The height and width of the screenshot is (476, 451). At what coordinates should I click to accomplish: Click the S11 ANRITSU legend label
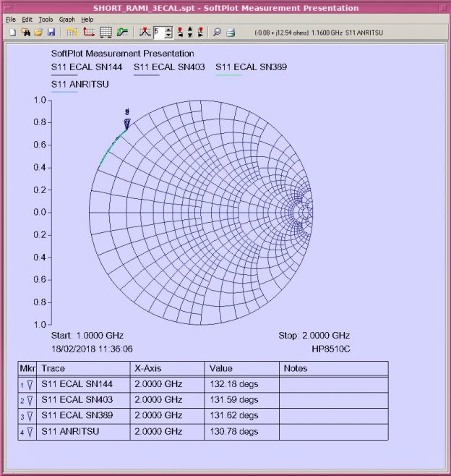pos(80,84)
